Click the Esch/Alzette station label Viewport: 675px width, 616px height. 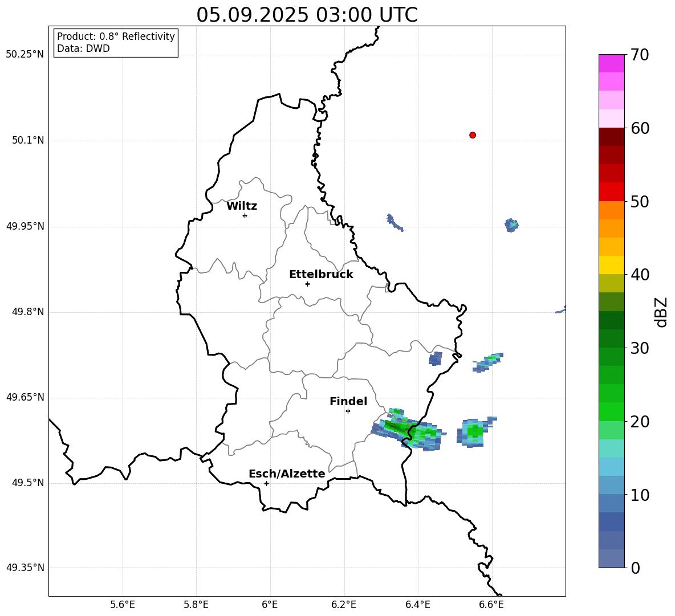tap(287, 474)
